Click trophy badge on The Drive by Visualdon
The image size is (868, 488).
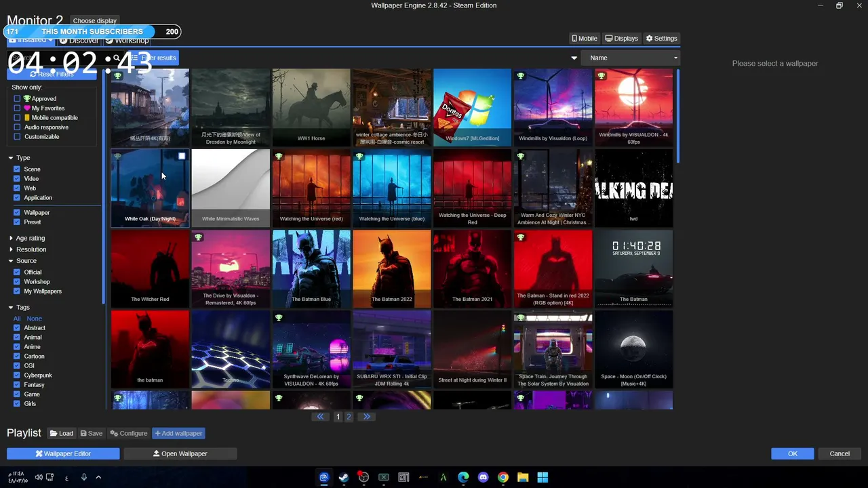(x=198, y=237)
